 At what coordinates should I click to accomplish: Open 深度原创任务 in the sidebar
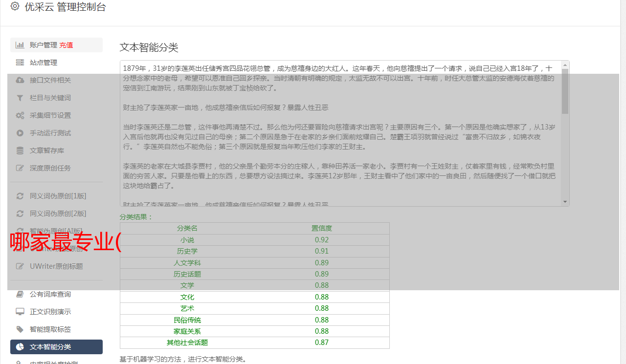pyautogui.click(x=50, y=168)
